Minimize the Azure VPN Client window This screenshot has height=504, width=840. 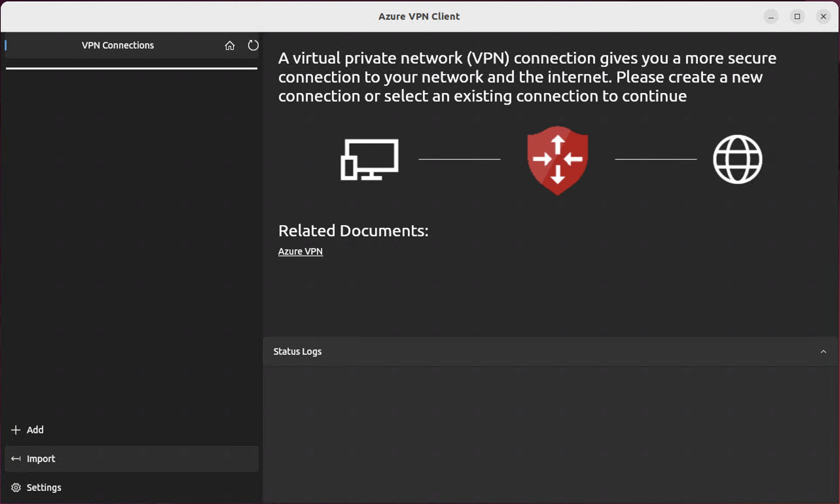pyautogui.click(x=771, y=16)
